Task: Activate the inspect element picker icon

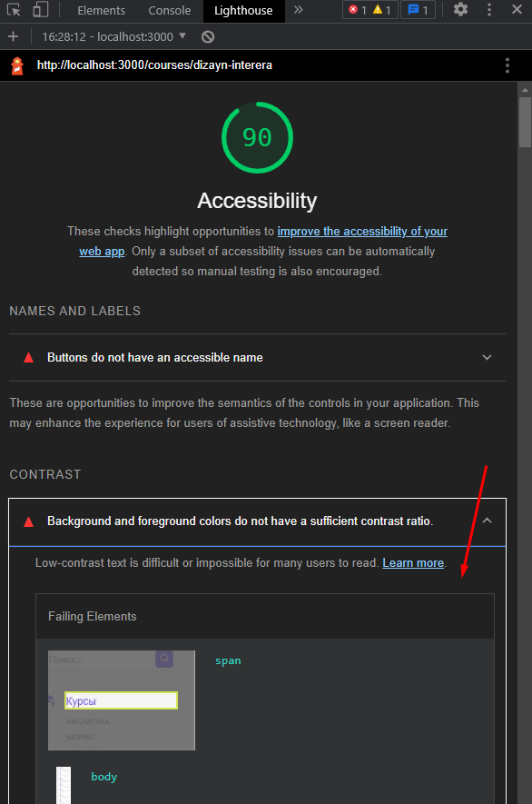Action: click(x=14, y=10)
